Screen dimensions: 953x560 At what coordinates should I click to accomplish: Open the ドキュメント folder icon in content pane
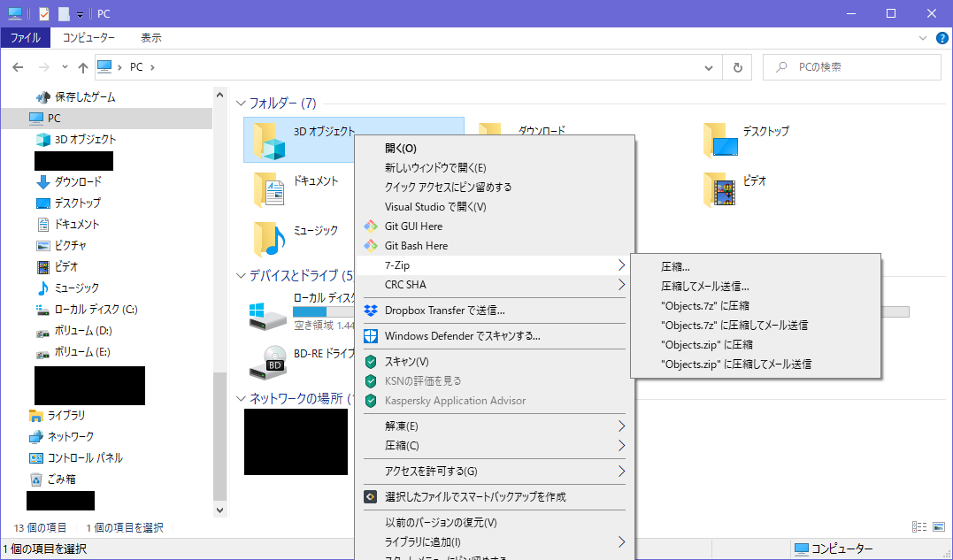click(x=269, y=189)
